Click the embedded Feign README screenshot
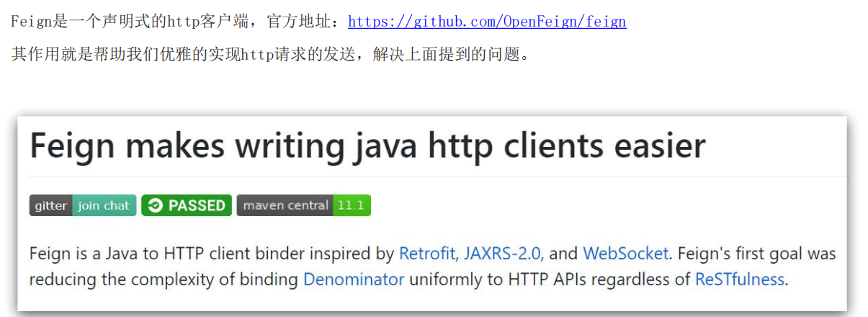 (432, 214)
